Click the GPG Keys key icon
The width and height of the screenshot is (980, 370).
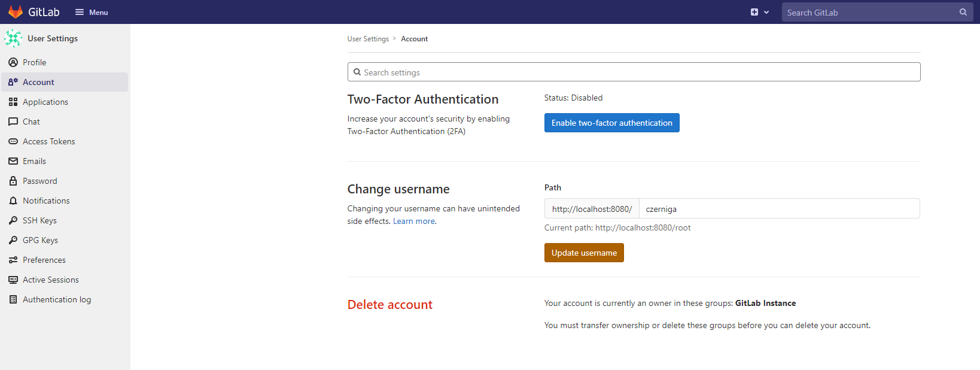(x=13, y=240)
